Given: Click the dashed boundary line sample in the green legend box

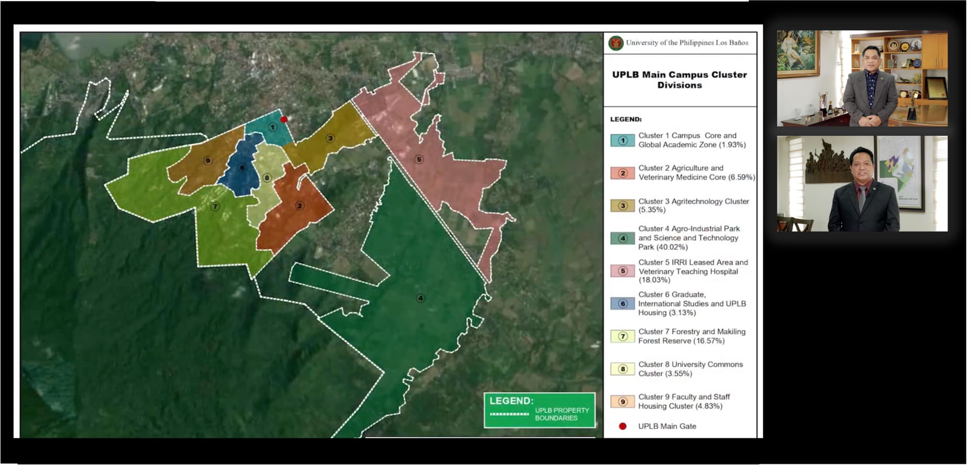Looking at the screenshot, I should pos(510,414).
